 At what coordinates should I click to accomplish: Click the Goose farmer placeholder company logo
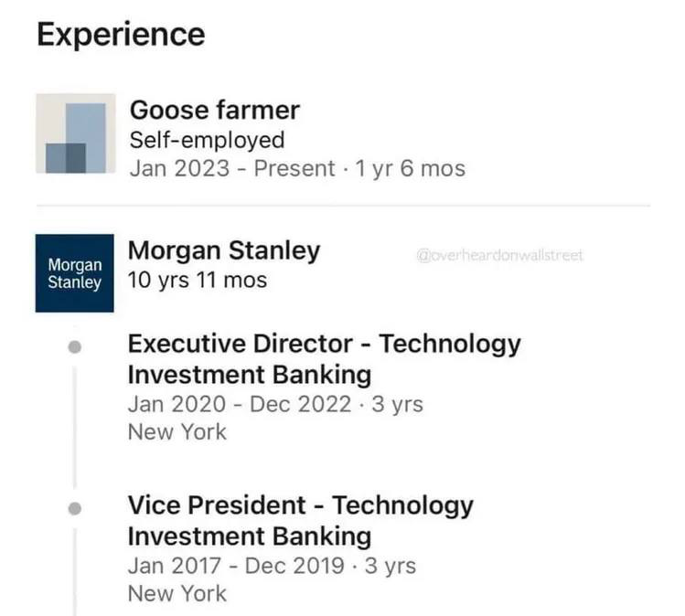pos(75,133)
